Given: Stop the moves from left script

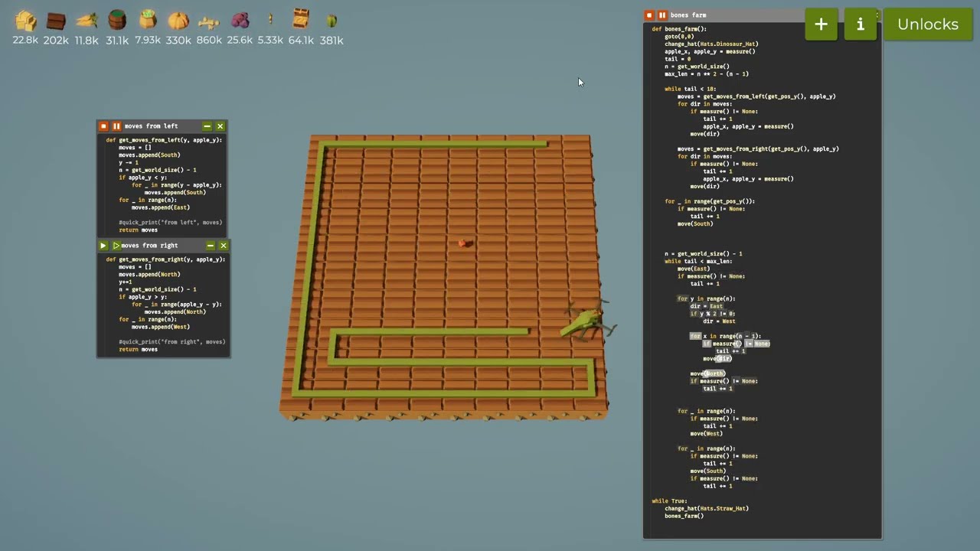Looking at the screenshot, I should (x=103, y=126).
